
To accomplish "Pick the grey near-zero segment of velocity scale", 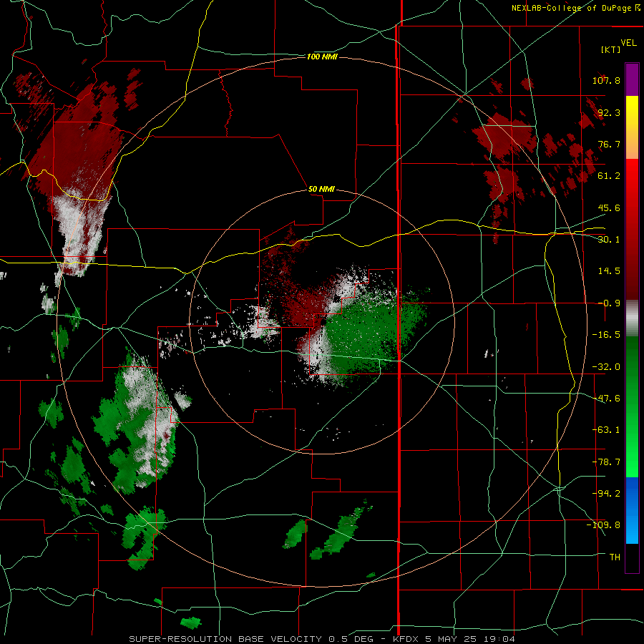I will point(632,318).
